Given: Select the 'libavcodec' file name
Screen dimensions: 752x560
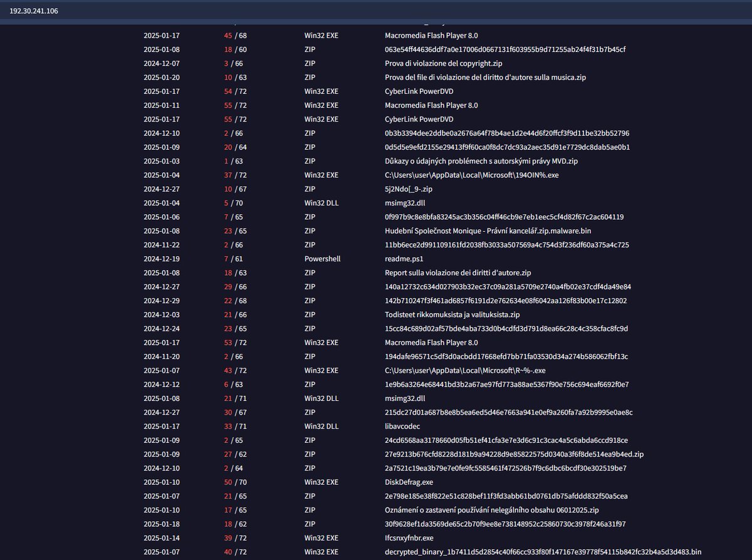Looking at the screenshot, I should (x=403, y=427).
